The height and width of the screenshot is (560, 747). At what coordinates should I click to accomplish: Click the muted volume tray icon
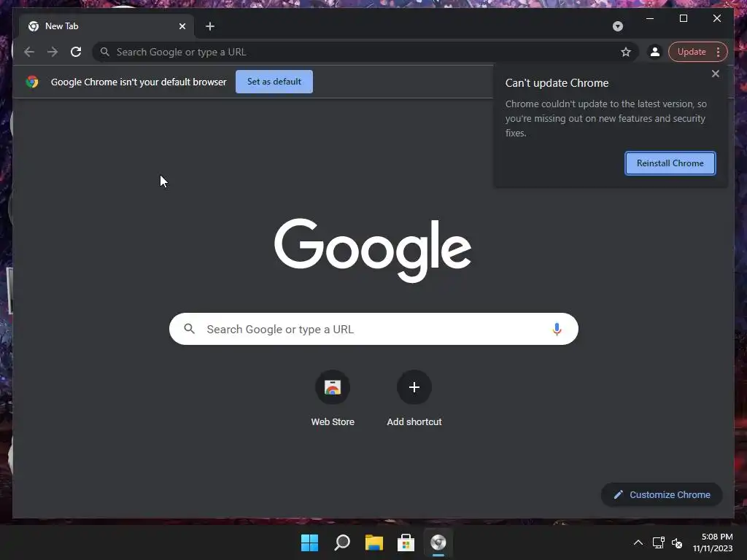pyautogui.click(x=676, y=542)
